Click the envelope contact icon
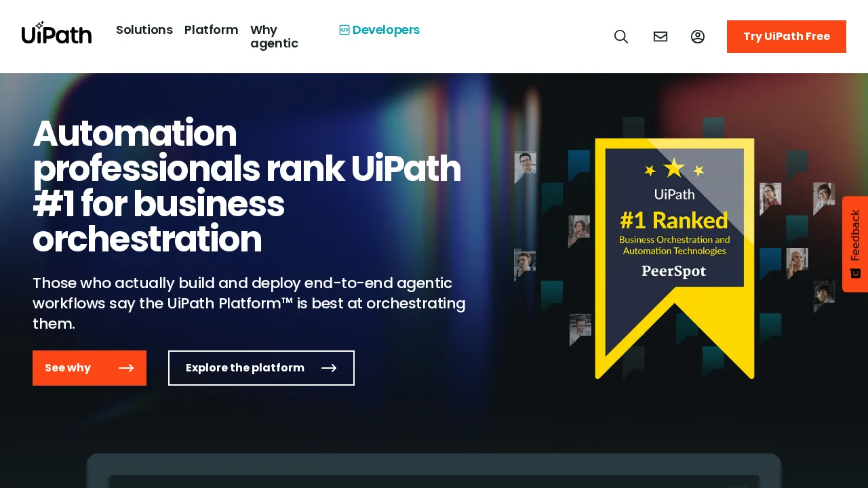Image resolution: width=868 pixels, height=488 pixels. tap(660, 37)
